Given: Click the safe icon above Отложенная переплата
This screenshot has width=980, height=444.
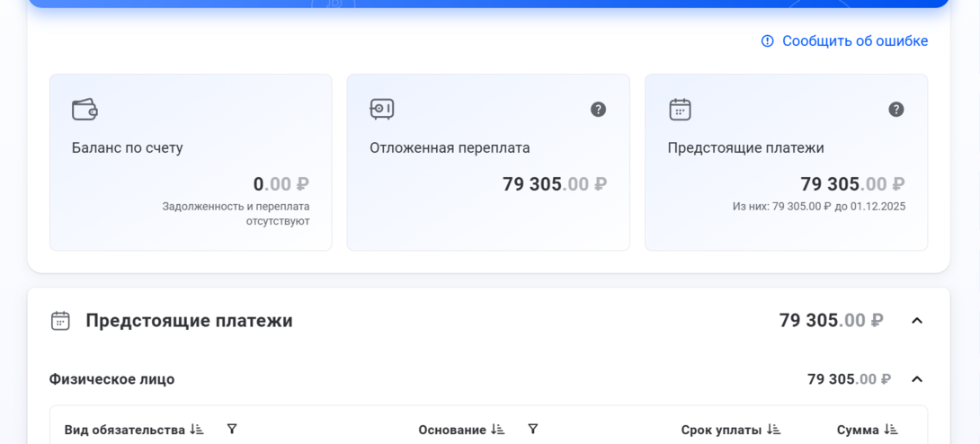Looking at the screenshot, I should click(382, 110).
